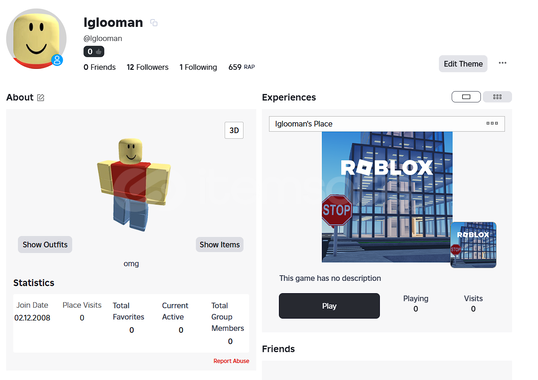Click the edit pencil icon beside About
Image resolution: width=538 pixels, height=380 pixels.
(40, 98)
